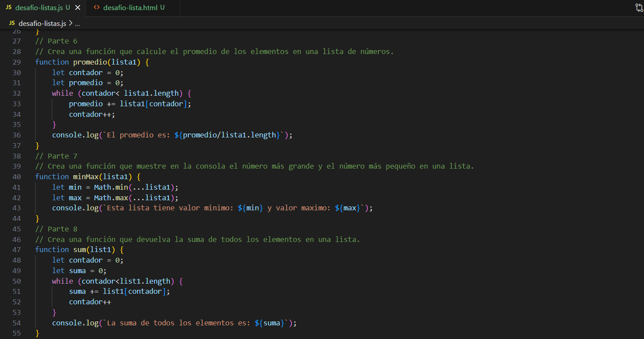Click 'suma += list1[contador];' line
This screenshot has width=644, height=339.
(119, 292)
